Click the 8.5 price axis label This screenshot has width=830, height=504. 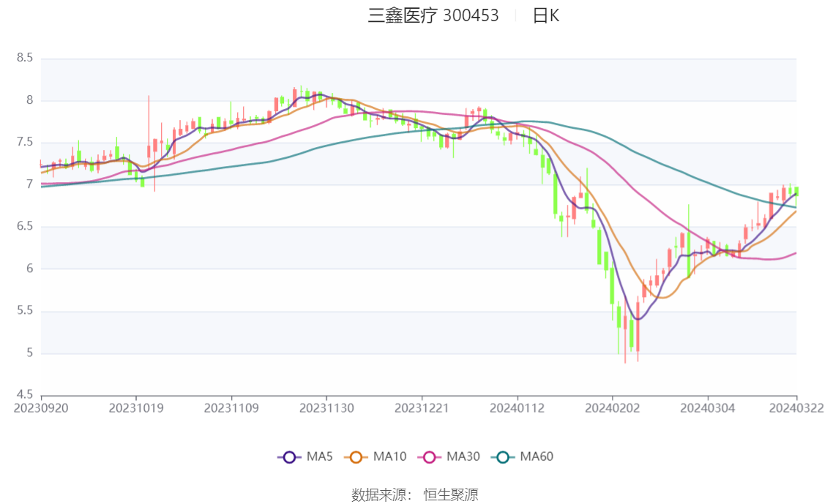coord(25,58)
